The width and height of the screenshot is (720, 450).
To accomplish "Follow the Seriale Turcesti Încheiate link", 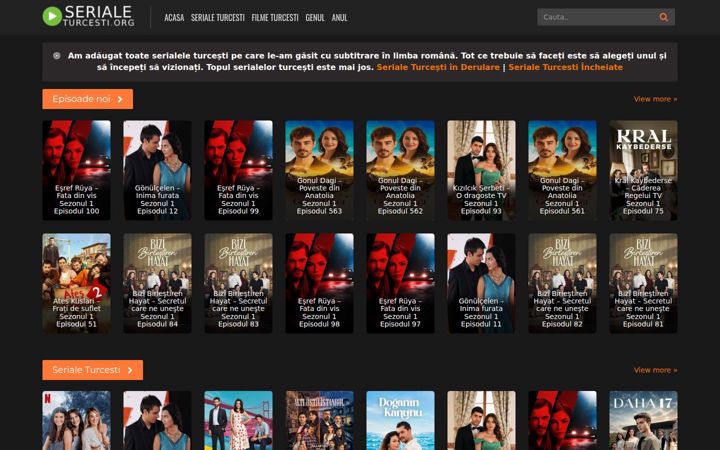I will tap(565, 67).
